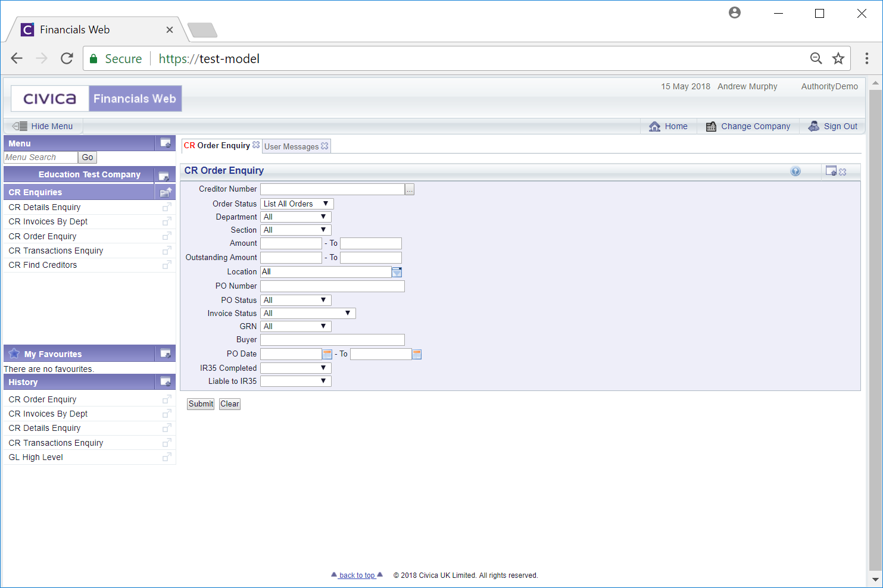Viewport: 883px width, 588px height.
Task: Open the PO Status dropdown
Action: click(296, 300)
